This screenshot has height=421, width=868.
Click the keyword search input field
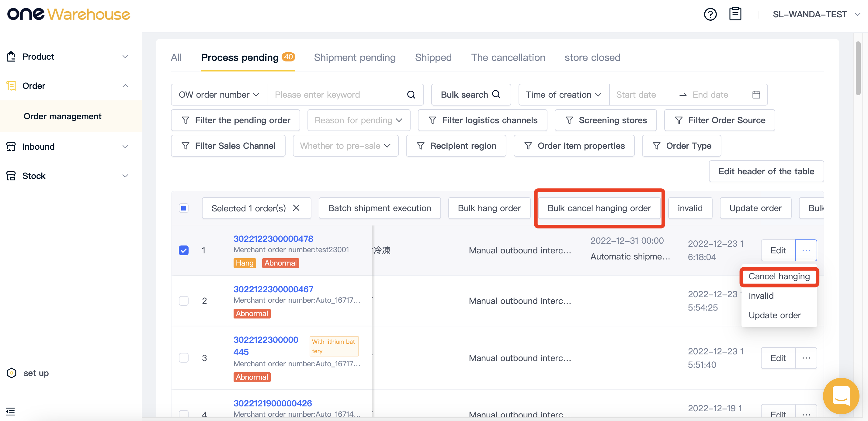tap(337, 95)
